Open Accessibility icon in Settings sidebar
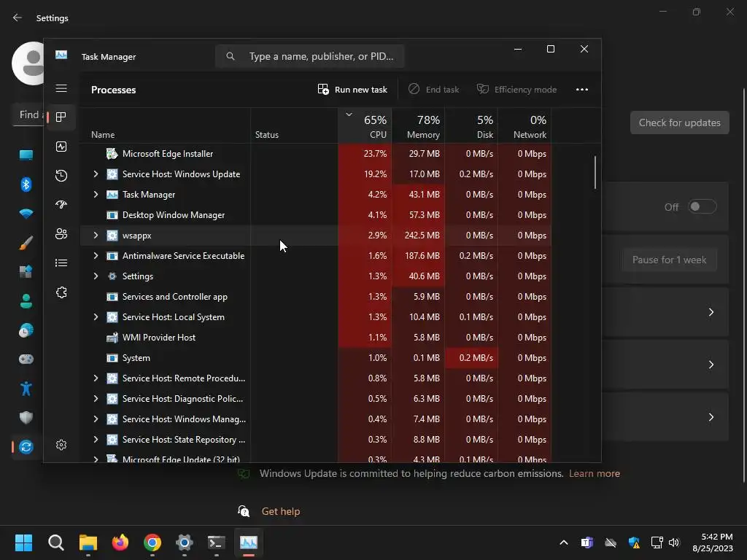747x560 pixels. click(x=26, y=389)
